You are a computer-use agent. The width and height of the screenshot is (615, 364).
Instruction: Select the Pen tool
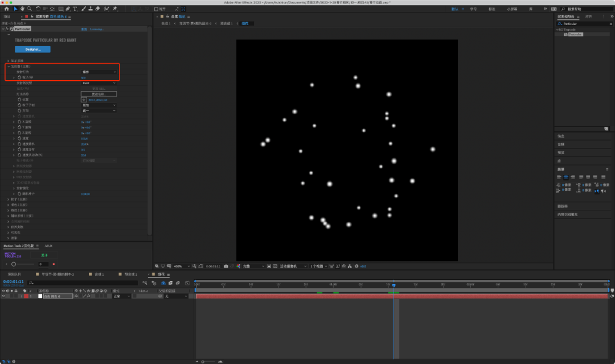tap(68, 9)
